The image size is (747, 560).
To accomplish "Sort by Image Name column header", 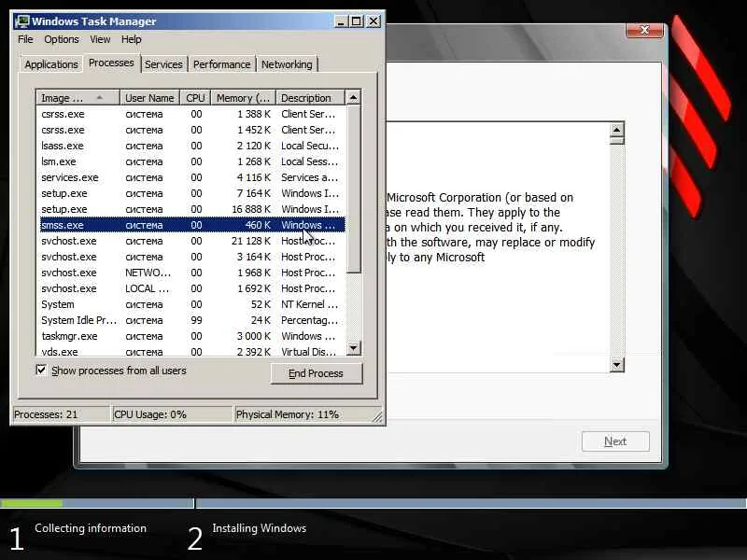I will tap(78, 98).
